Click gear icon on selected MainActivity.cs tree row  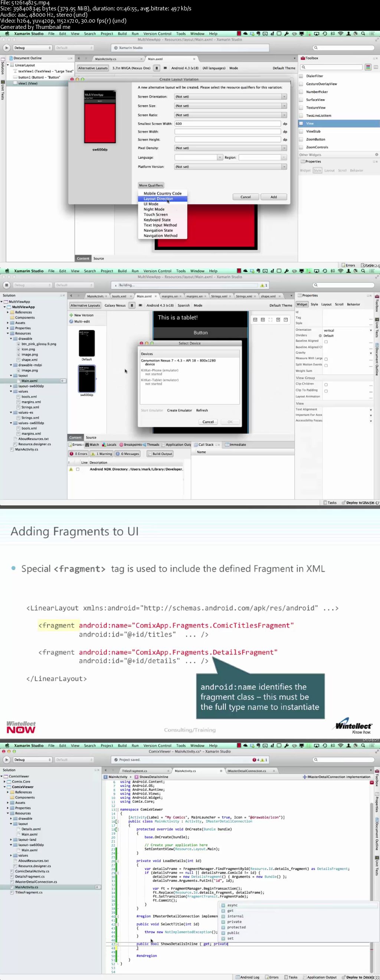coord(98,887)
